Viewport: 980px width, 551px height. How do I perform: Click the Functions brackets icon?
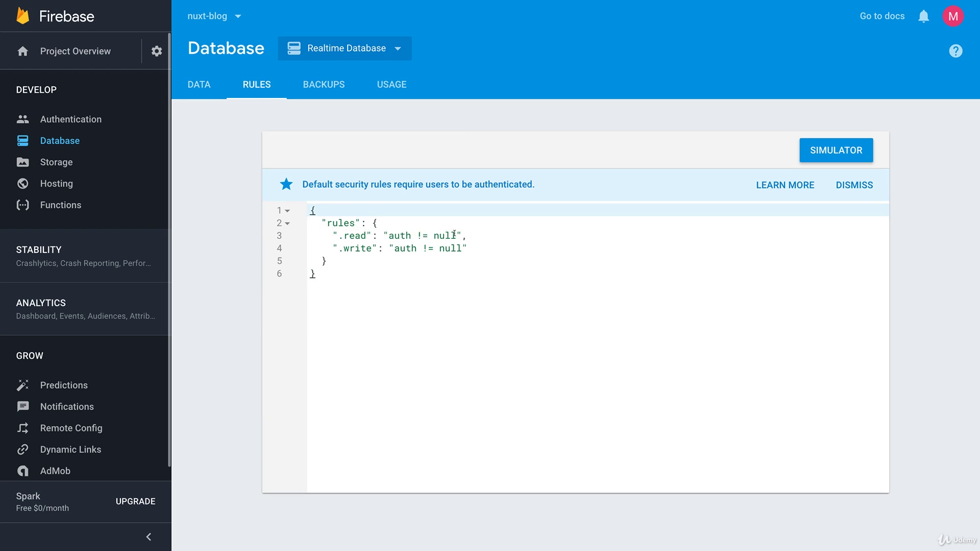pyautogui.click(x=22, y=205)
